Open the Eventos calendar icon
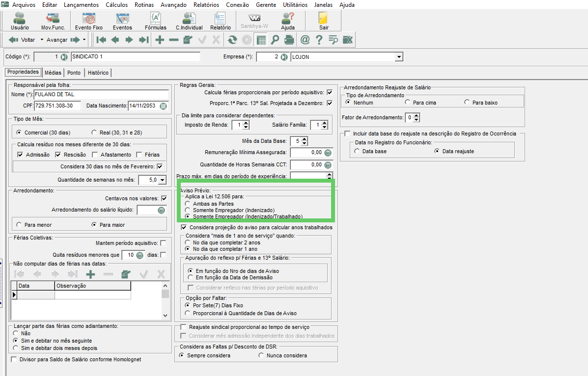The image size is (588, 376). pyautogui.click(x=122, y=21)
